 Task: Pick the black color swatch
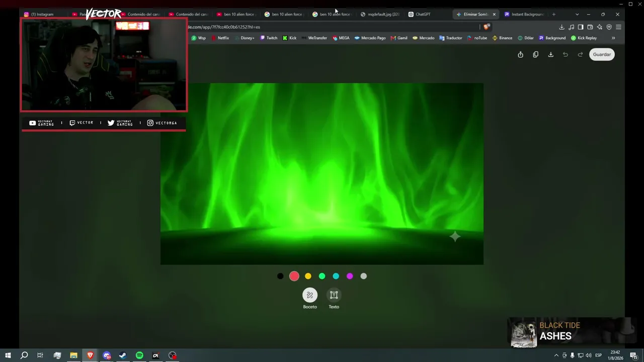[280, 276]
